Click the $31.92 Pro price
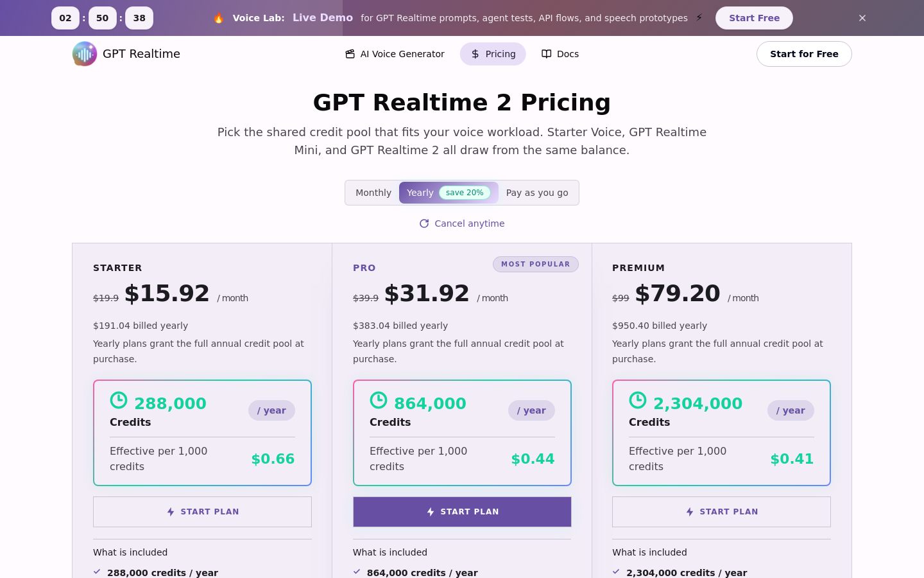The image size is (924, 578). click(427, 293)
